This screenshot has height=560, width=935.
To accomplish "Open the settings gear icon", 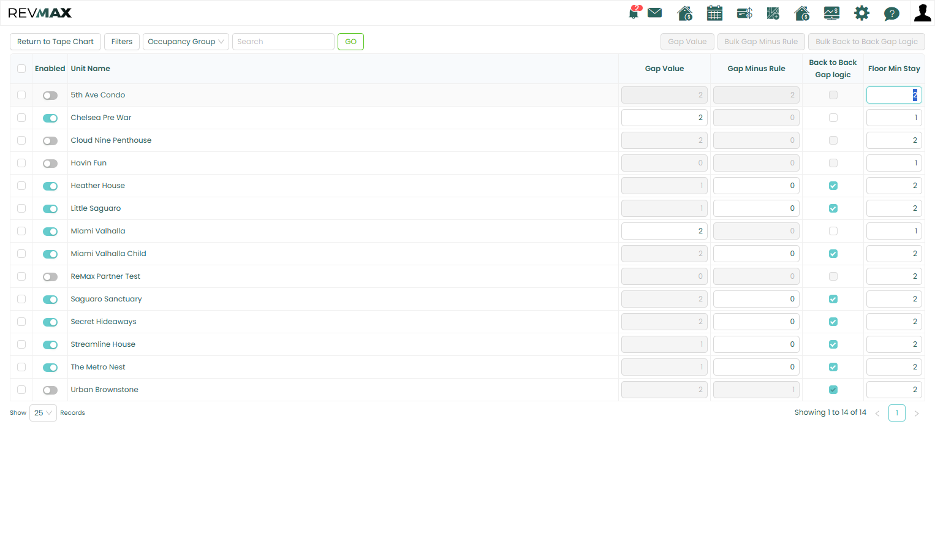I will [861, 13].
